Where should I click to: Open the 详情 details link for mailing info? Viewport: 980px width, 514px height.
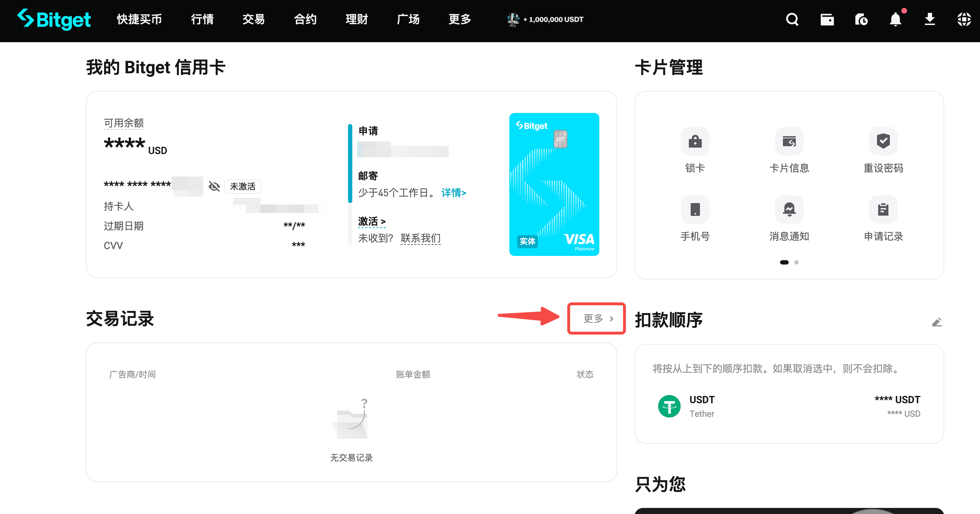pyautogui.click(x=454, y=193)
